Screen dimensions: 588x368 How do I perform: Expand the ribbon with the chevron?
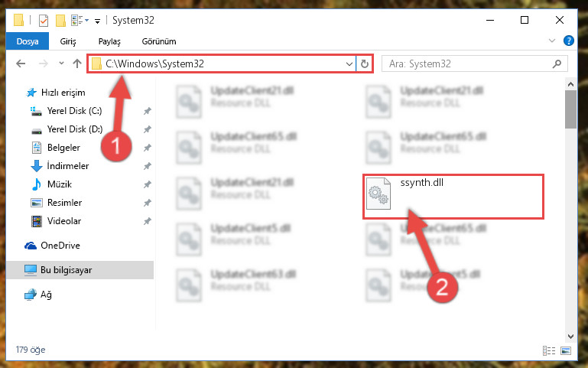tap(551, 41)
